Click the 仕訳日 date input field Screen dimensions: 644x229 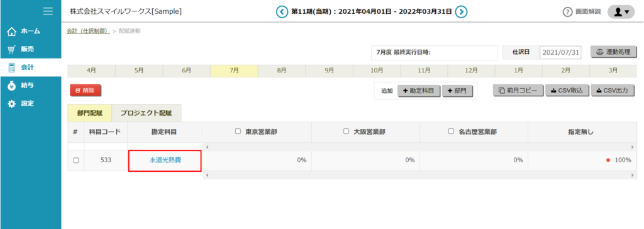560,53
